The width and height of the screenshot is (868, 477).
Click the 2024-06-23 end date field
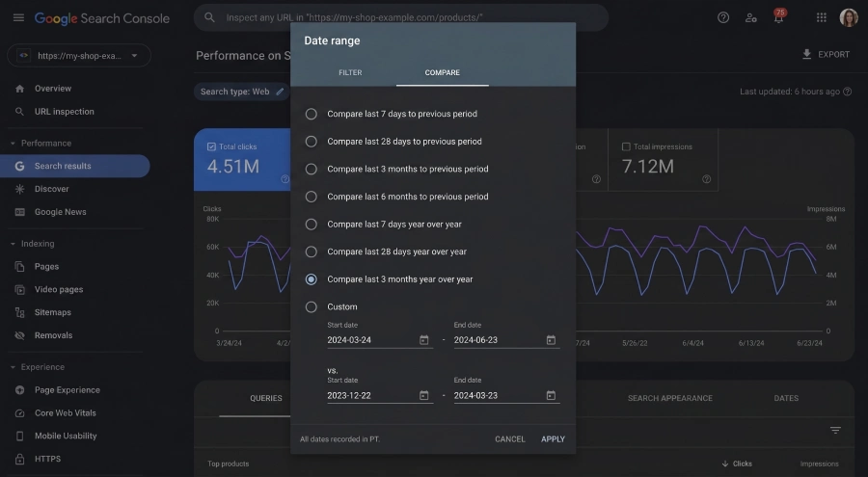pos(506,340)
